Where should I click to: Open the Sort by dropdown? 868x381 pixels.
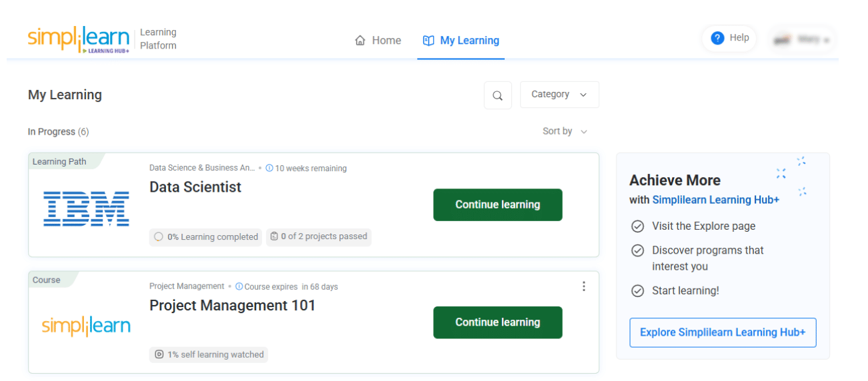[565, 131]
